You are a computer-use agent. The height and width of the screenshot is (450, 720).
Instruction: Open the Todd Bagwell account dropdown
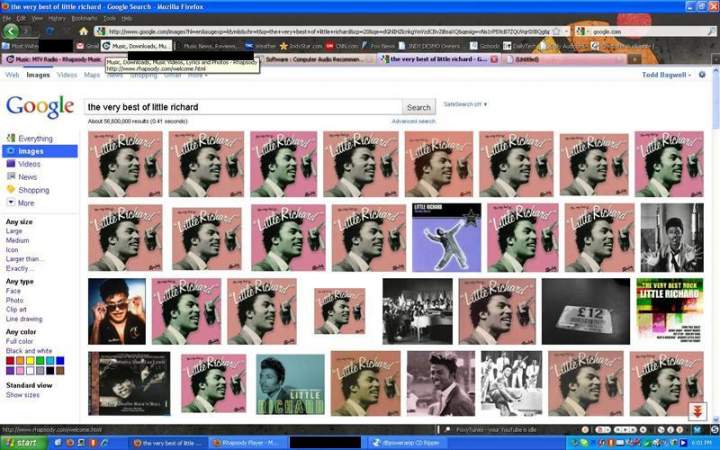tap(666, 74)
